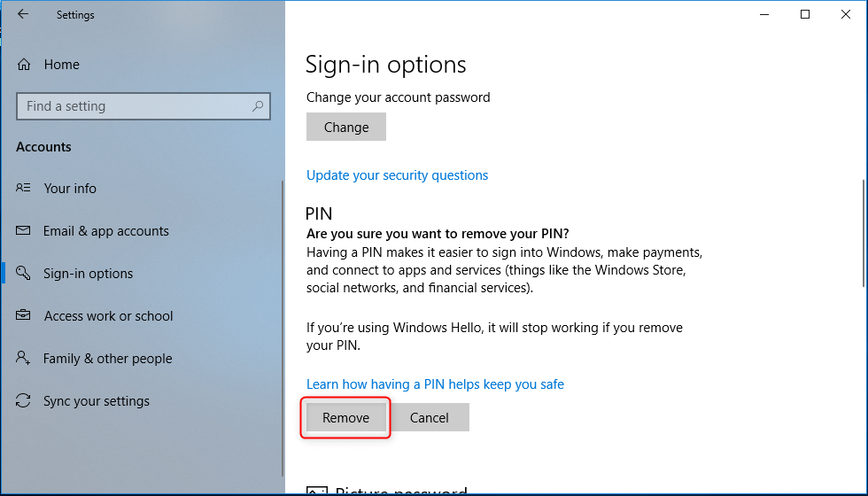Open the Your info menu item
Viewport: 868px width, 496px height.
pyautogui.click(x=70, y=189)
